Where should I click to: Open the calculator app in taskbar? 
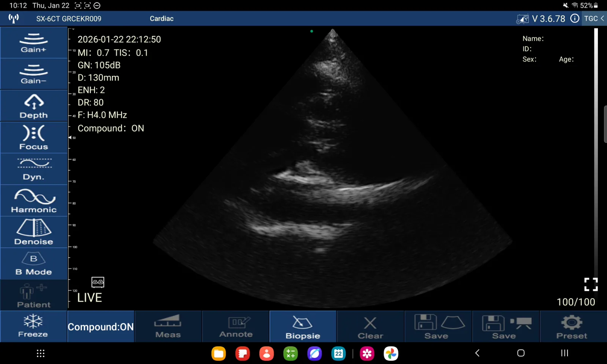[x=291, y=353]
